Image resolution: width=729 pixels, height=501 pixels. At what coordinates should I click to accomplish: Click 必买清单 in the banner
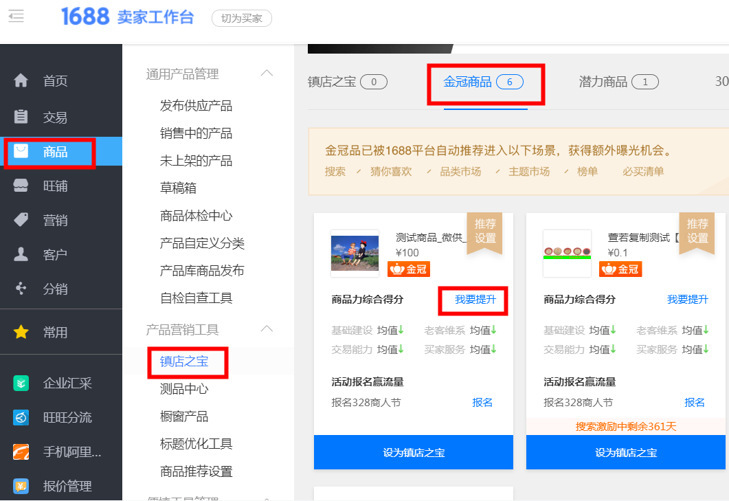tap(643, 171)
